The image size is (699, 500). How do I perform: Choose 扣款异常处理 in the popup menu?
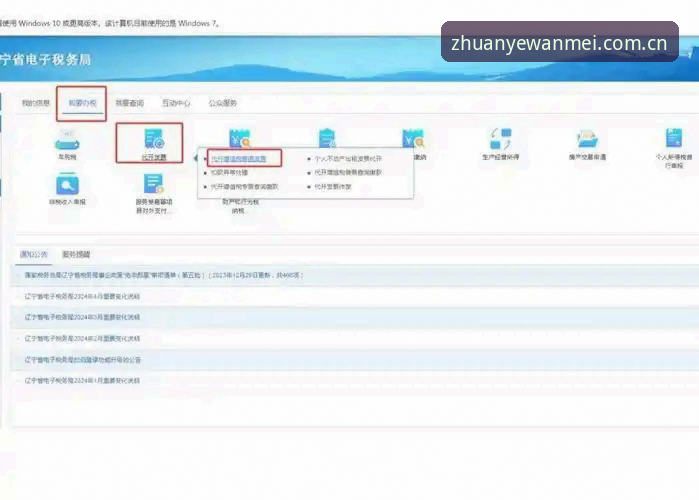(x=229, y=172)
